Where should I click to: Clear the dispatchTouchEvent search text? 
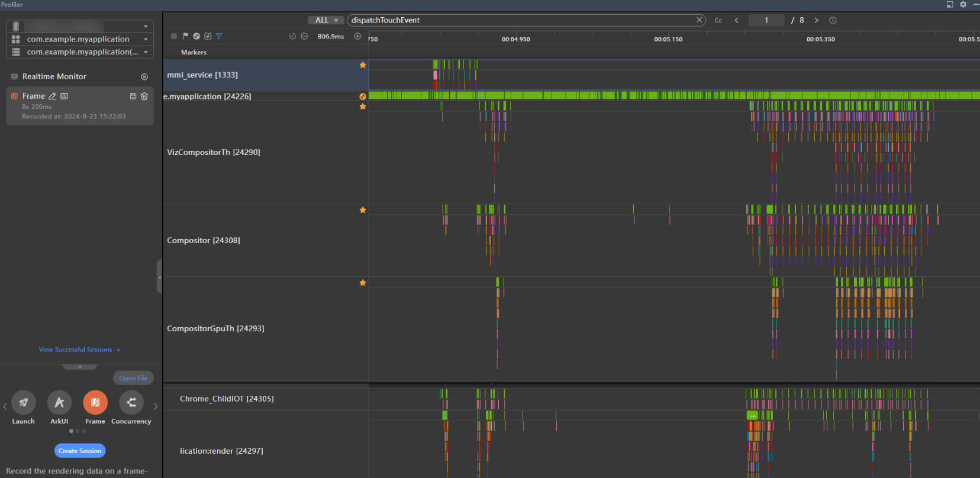[699, 20]
